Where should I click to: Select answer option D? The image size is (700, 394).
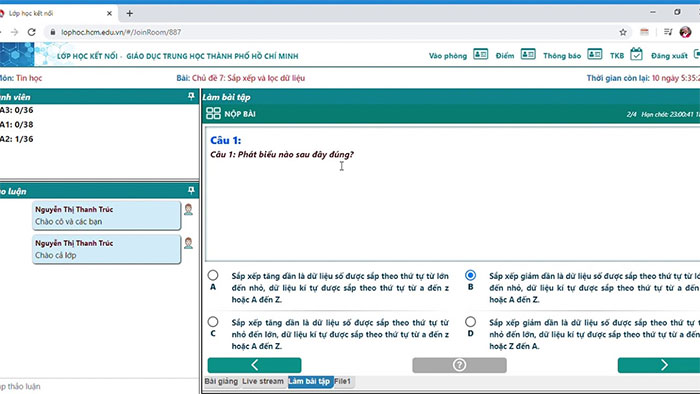(470, 322)
